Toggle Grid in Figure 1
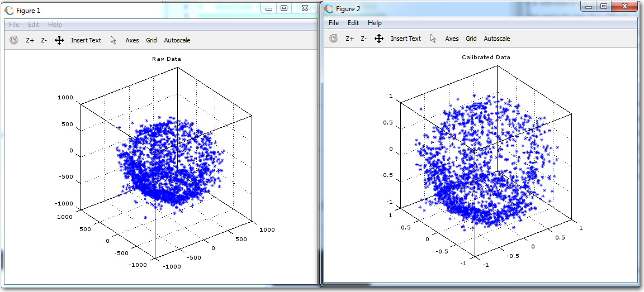 151,40
